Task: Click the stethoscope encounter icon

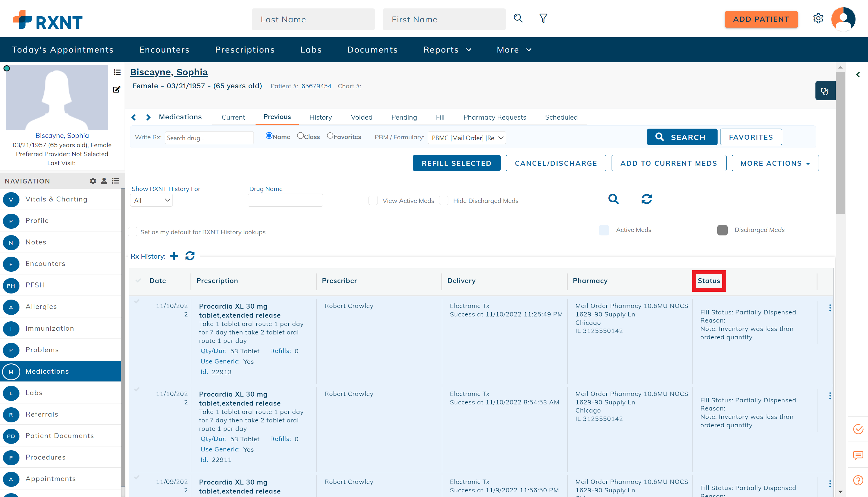Action: 825,91
